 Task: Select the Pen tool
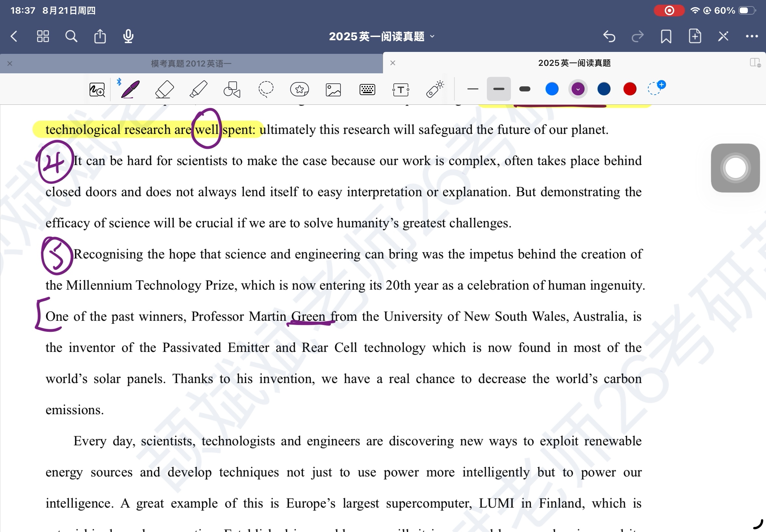pyautogui.click(x=130, y=89)
